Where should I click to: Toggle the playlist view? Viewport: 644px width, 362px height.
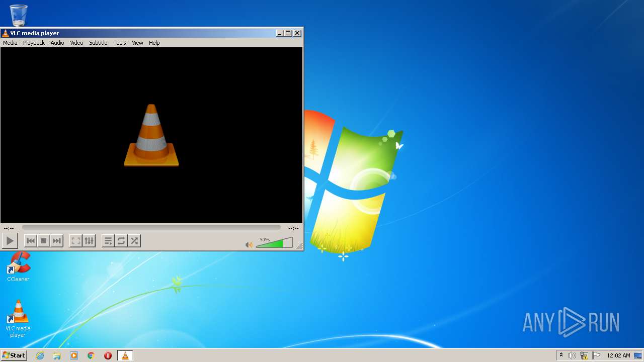(108, 241)
